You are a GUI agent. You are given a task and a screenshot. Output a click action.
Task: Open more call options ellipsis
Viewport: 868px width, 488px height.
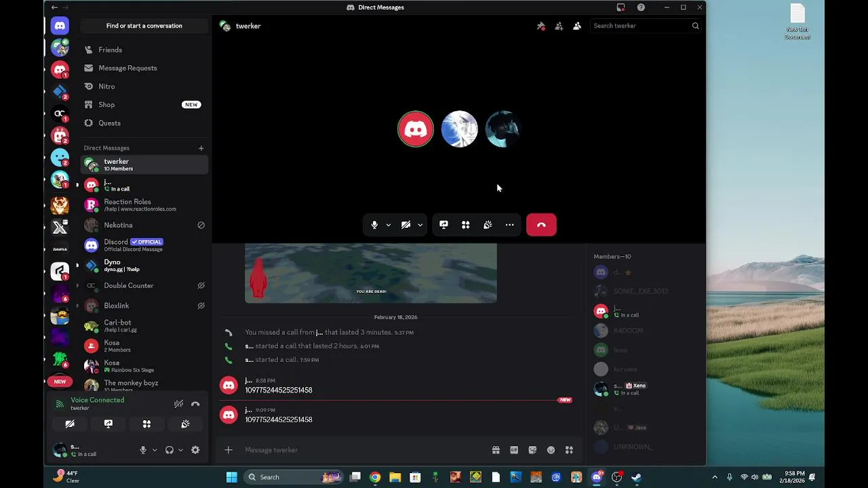tap(509, 225)
